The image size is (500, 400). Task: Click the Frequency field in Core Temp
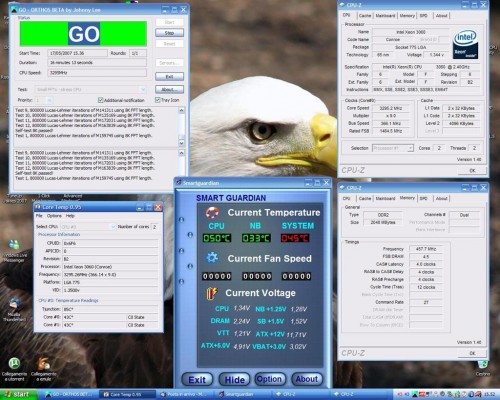tap(110, 275)
